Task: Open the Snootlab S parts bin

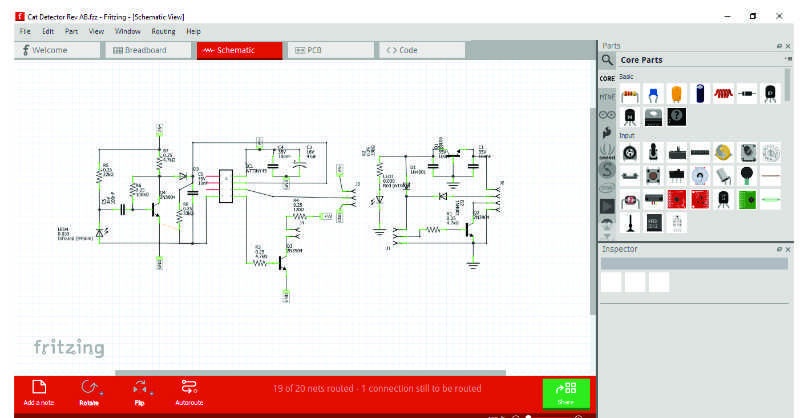Action: [x=607, y=169]
